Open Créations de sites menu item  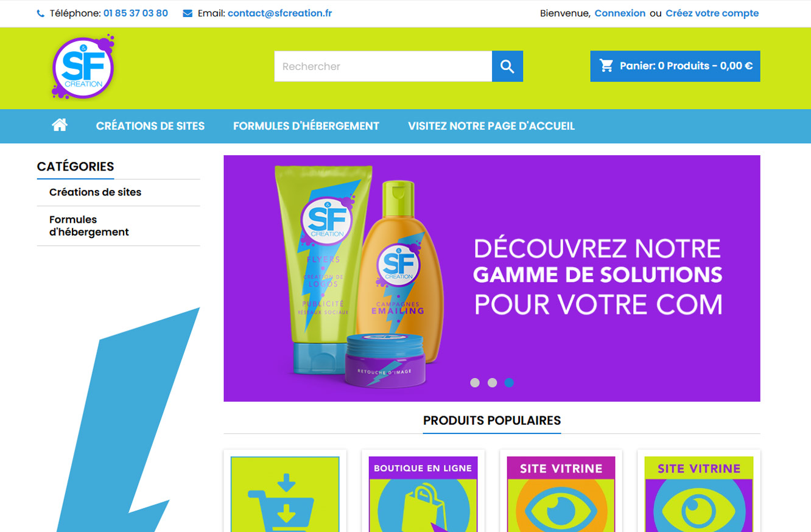point(150,126)
